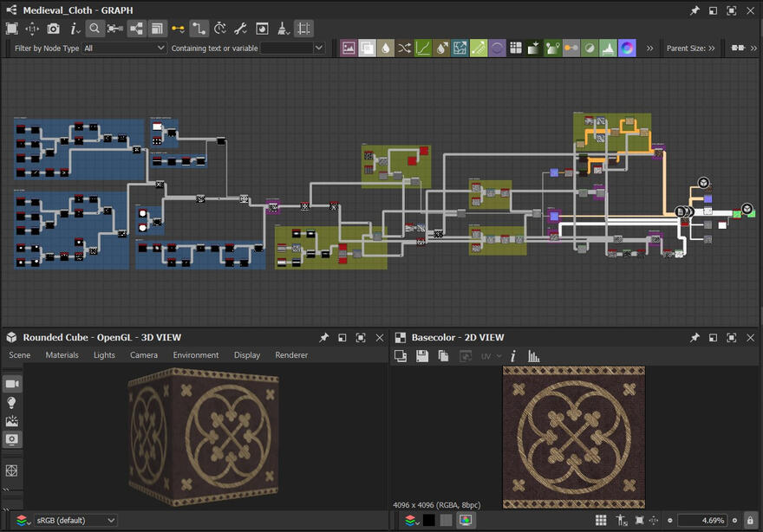This screenshot has width=763, height=532.
Task: Toggle the zoom lock icon in 2D view
Action: click(749, 520)
